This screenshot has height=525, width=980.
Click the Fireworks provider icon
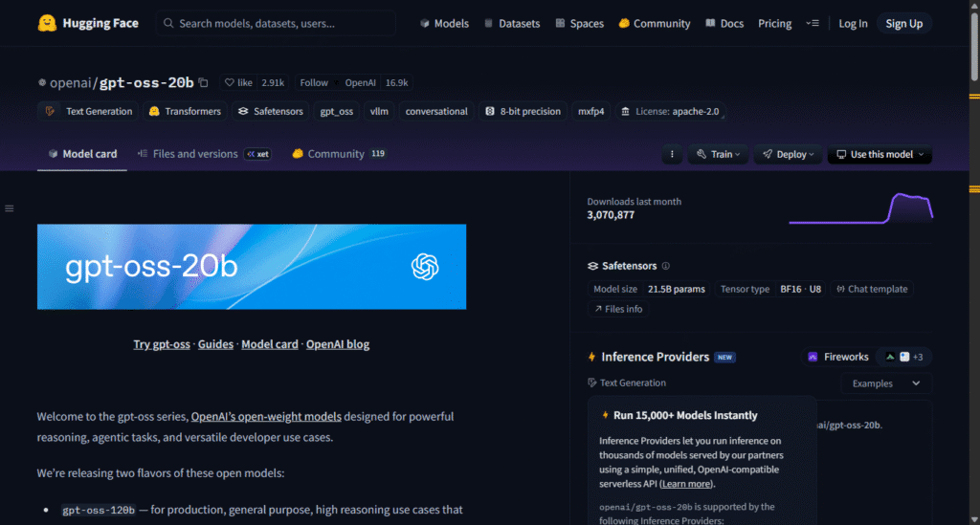click(813, 357)
